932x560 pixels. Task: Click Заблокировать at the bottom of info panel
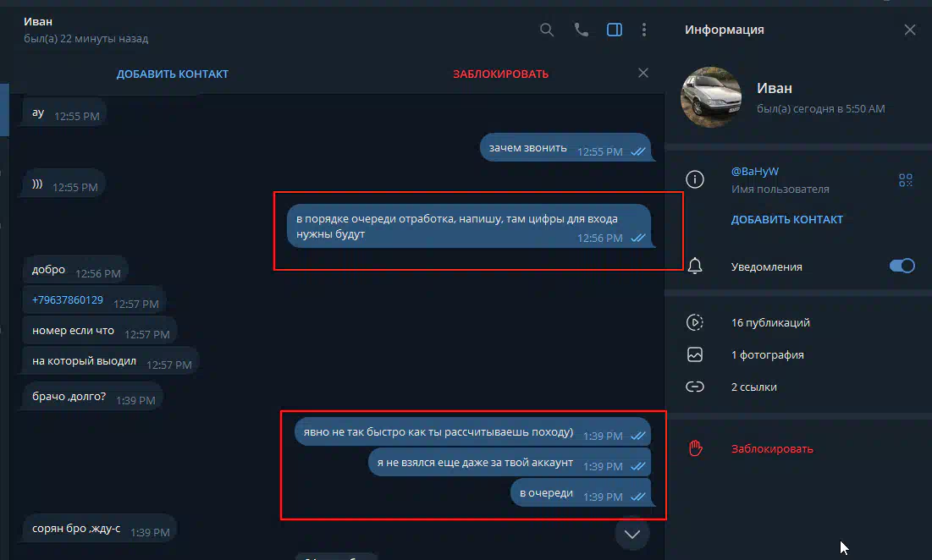[x=772, y=449]
